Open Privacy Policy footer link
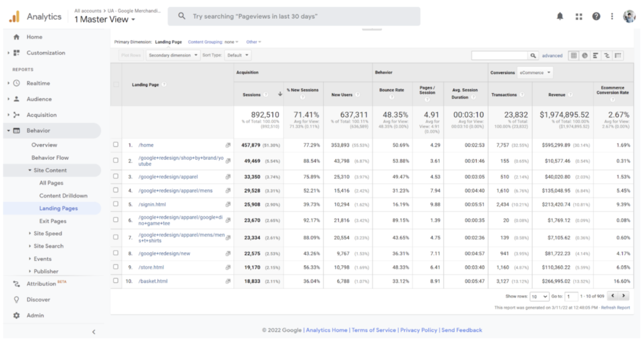644x339 pixels. pos(418,330)
